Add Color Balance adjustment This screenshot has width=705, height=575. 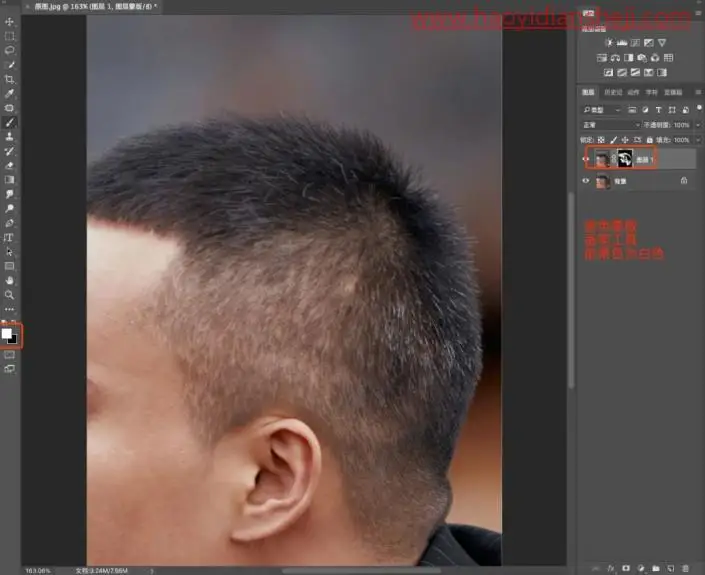[x=615, y=58]
